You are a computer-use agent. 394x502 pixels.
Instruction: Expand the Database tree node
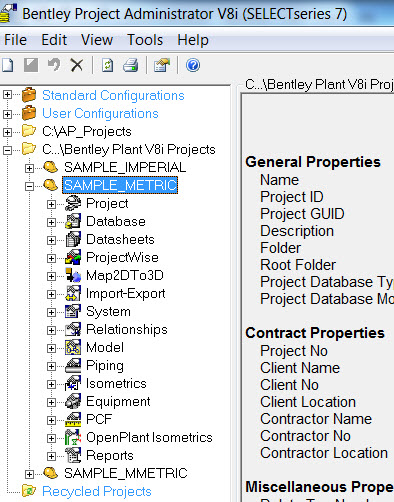[51, 222]
